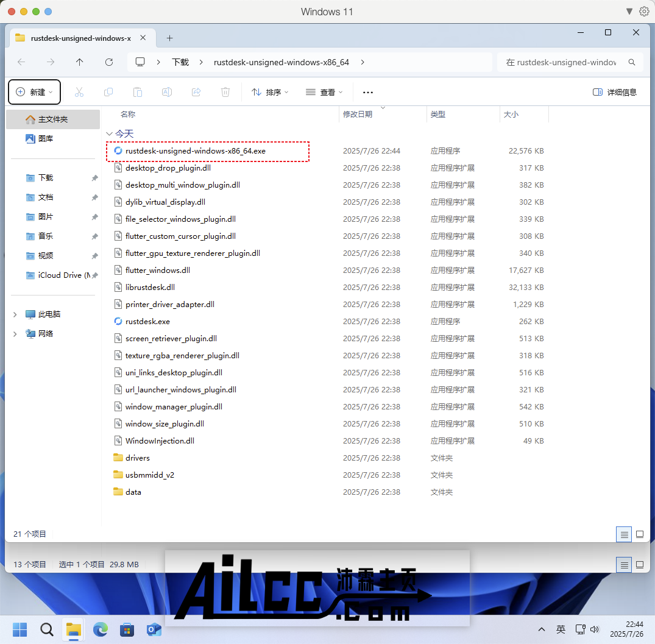The width and height of the screenshot is (655, 644).
Task: Click the search magnifier in search box
Action: 632,62
